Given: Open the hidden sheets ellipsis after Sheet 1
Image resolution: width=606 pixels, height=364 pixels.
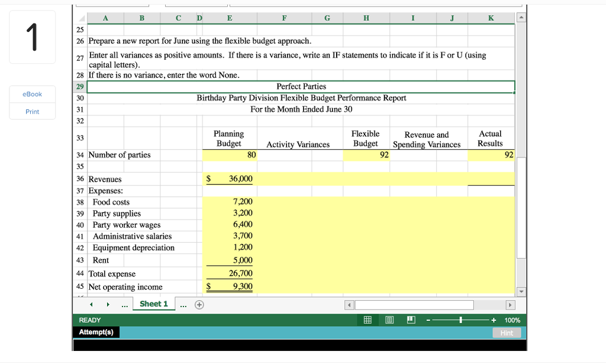Looking at the screenshot, I should [183, 304].
